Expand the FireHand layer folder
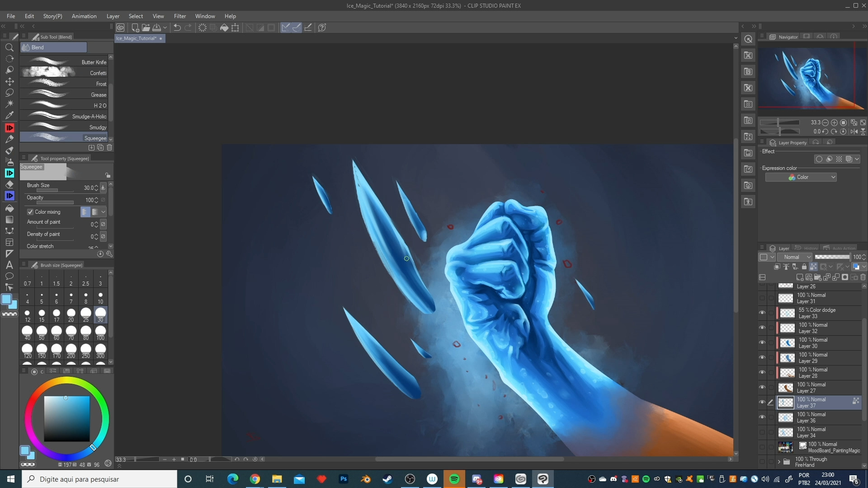 [779, 462]
